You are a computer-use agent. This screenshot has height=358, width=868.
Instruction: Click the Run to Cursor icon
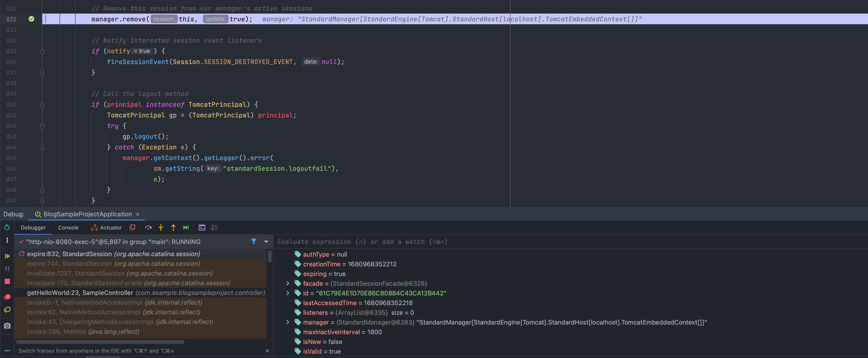tap(186, 228)
